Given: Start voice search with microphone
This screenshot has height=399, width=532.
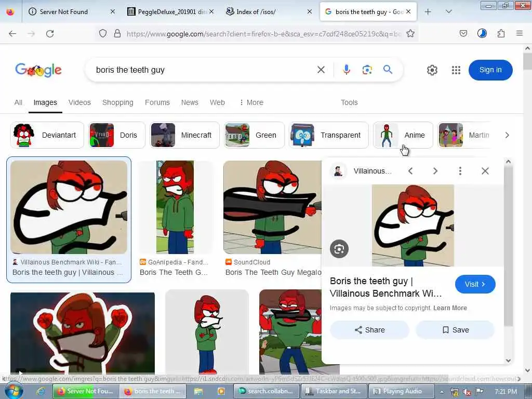Looking at the screenshot, I should (346, 70).
